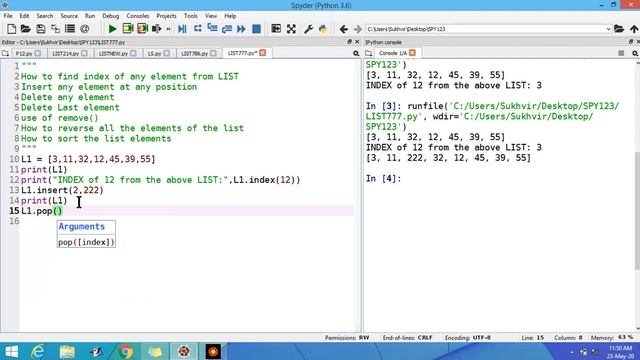Image resolution: width=640 pixels, height=360 pixels.
Task: Run the file with green play
Action: click(112, 29)
